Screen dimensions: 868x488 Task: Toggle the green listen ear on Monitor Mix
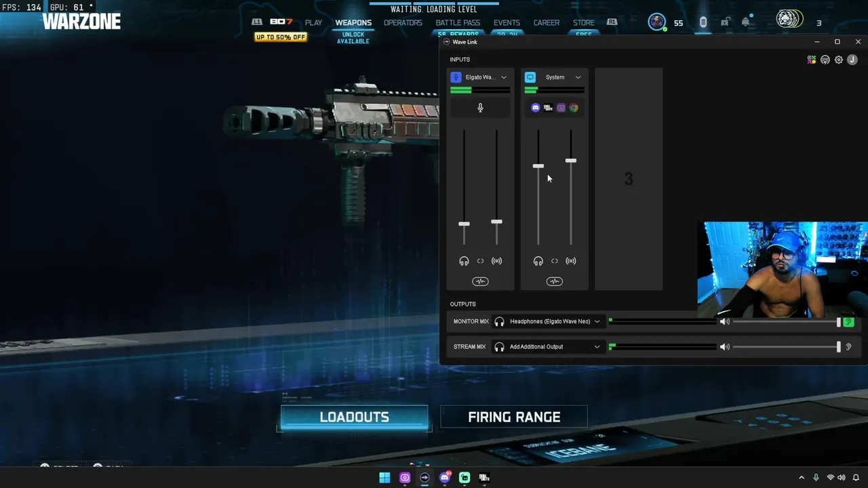coord(848,322)
